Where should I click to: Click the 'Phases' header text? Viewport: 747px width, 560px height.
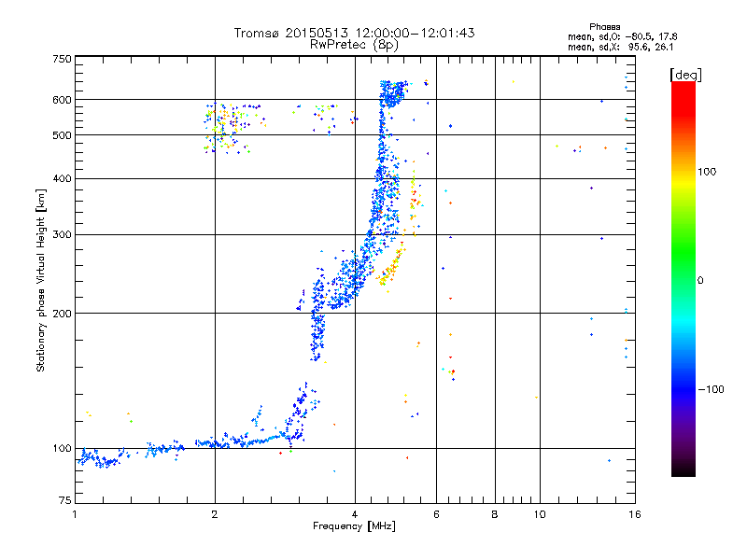point(604,27)
